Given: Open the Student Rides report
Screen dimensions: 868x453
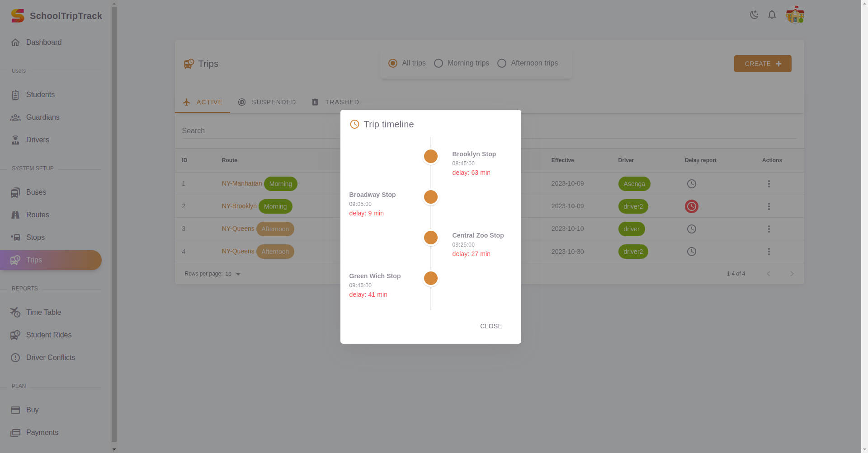Looking at the screenshot, I should (x=49, y=335).
